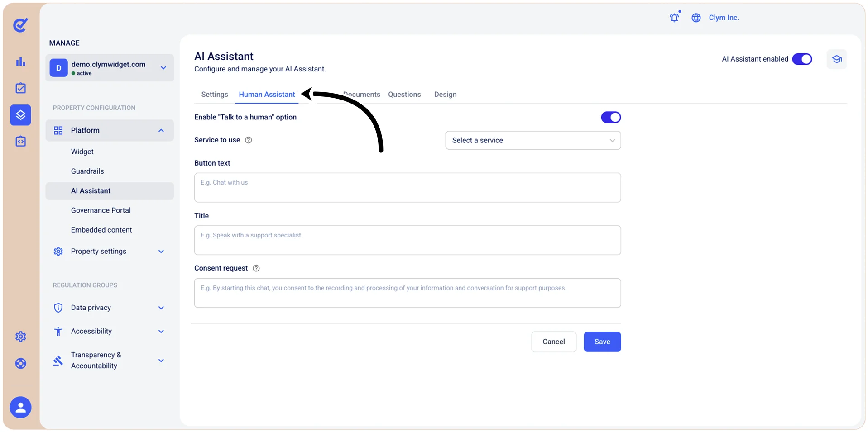Viewport: 868px width, 432px height.
Task: Click the Accessibility person icon
Action: click(58, 332)
